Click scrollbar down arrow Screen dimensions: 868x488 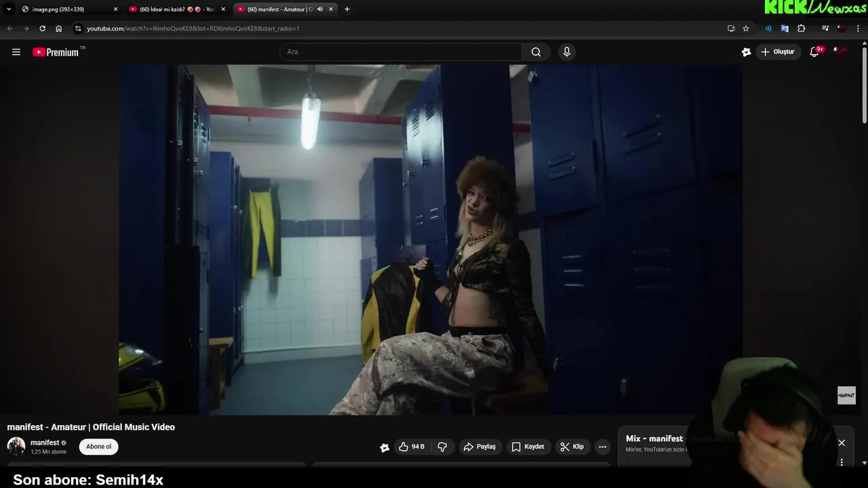pyautogui.click(x=864, y=462)
